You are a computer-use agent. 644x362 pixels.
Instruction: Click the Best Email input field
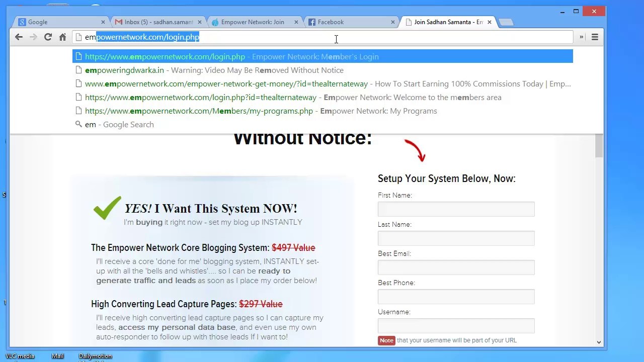click(x=456, y=267)
